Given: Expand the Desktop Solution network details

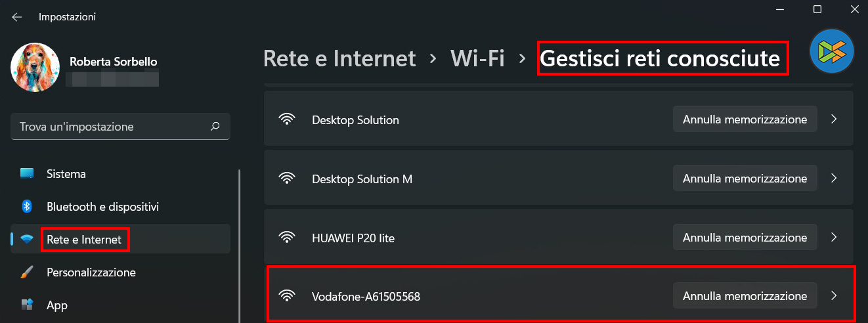Looking at the screenshot, I should pyautogui.click(x=834, y=119).
